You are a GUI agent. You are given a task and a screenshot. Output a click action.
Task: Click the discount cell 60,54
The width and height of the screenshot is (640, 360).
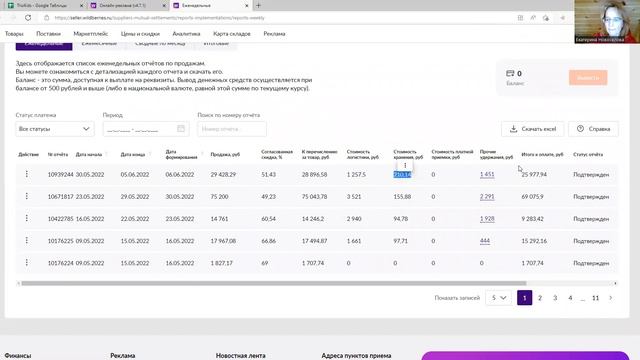(x=269, y=219)
